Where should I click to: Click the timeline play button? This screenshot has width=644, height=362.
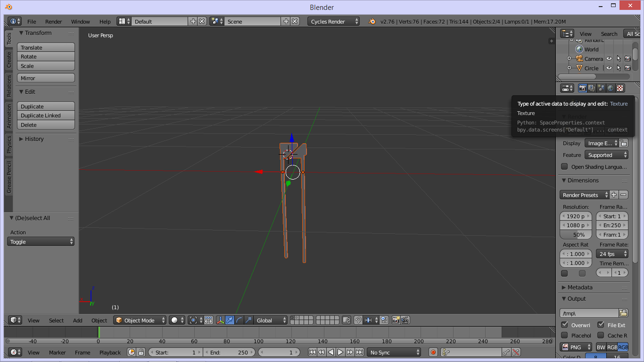point(340,352)
